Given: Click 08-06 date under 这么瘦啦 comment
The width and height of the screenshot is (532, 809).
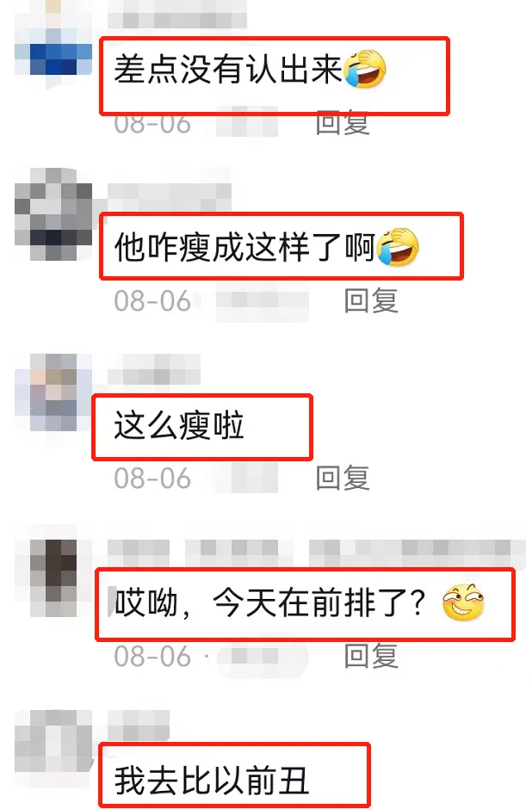Looking at the screenshot, I should pos(152,479).
